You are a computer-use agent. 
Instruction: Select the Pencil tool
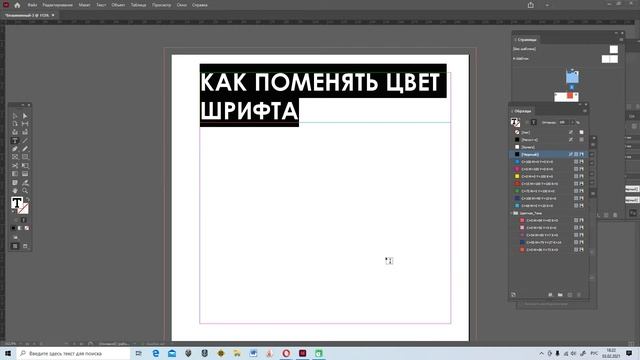[25, 149]
